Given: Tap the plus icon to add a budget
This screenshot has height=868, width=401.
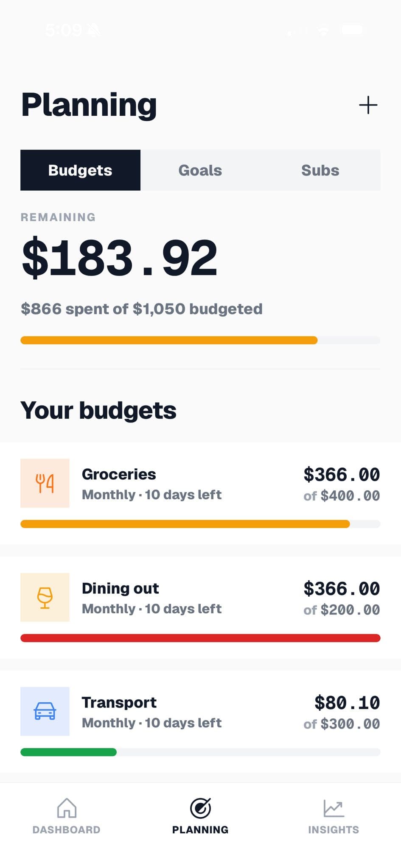Looking at the screenshot, I should click(x=368, y=105).
